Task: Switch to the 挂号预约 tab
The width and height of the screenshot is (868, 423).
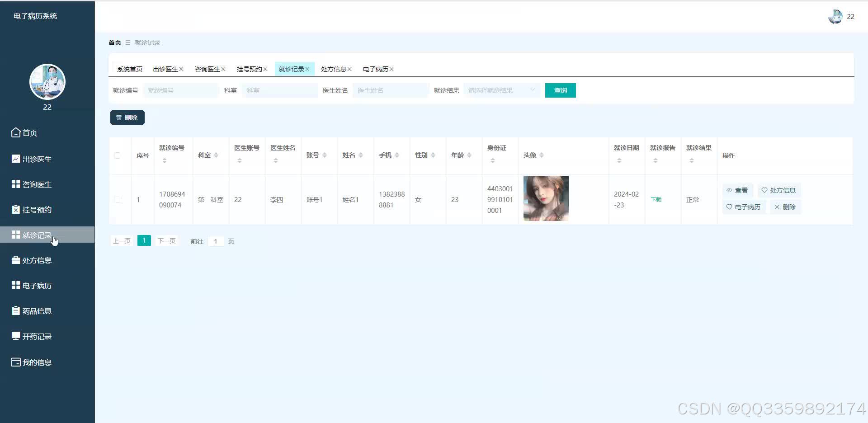Action: (250, 69)
